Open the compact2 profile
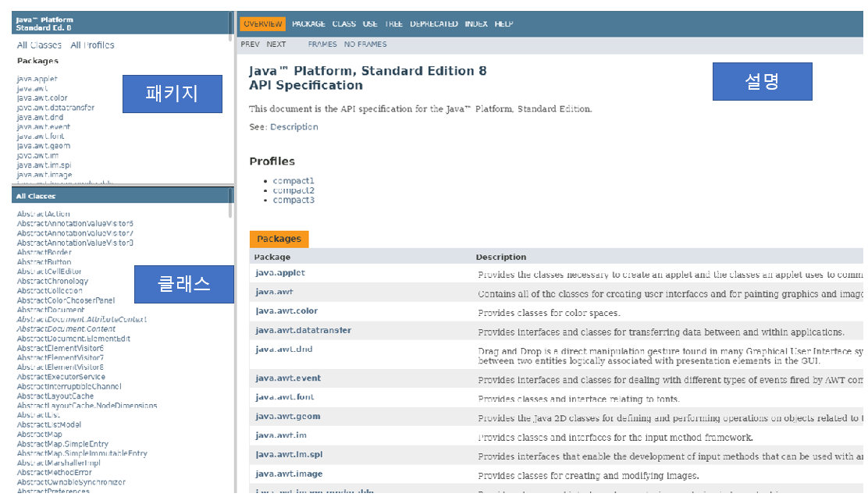 point(293,190)
